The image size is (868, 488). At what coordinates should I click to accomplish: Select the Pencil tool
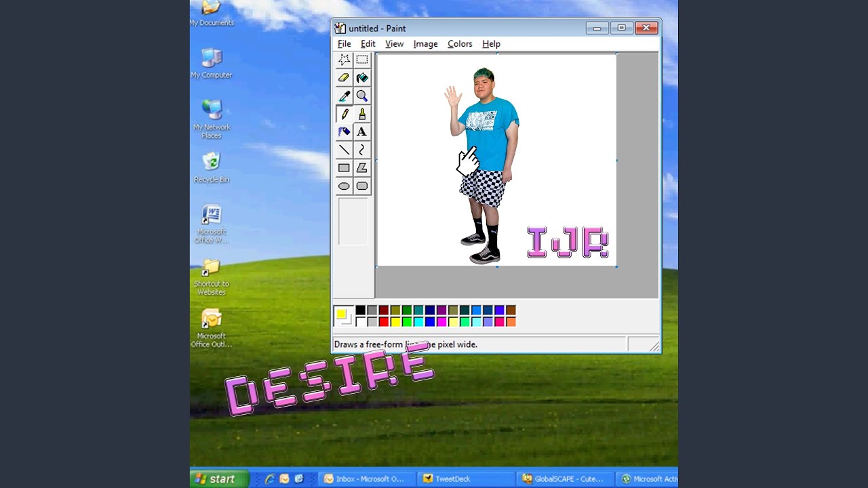pos(344,114)
